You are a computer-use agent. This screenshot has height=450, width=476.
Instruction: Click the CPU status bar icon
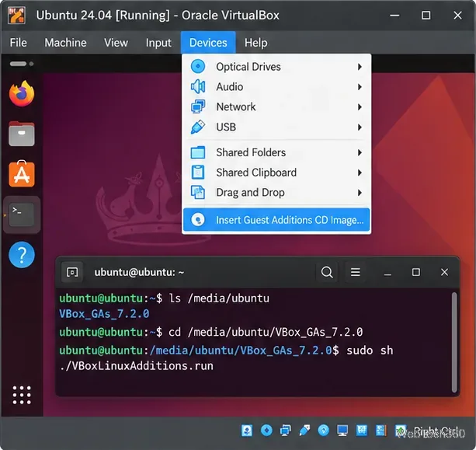[x=380, y=431]
